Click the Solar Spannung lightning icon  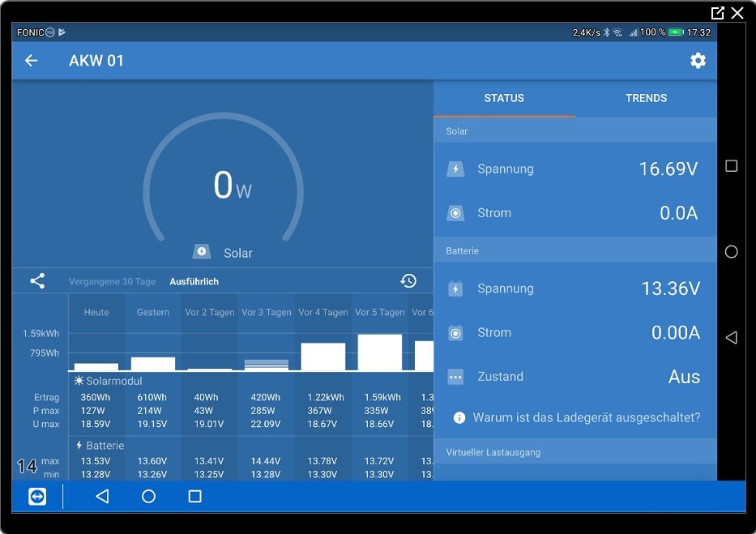pos(455,169)
